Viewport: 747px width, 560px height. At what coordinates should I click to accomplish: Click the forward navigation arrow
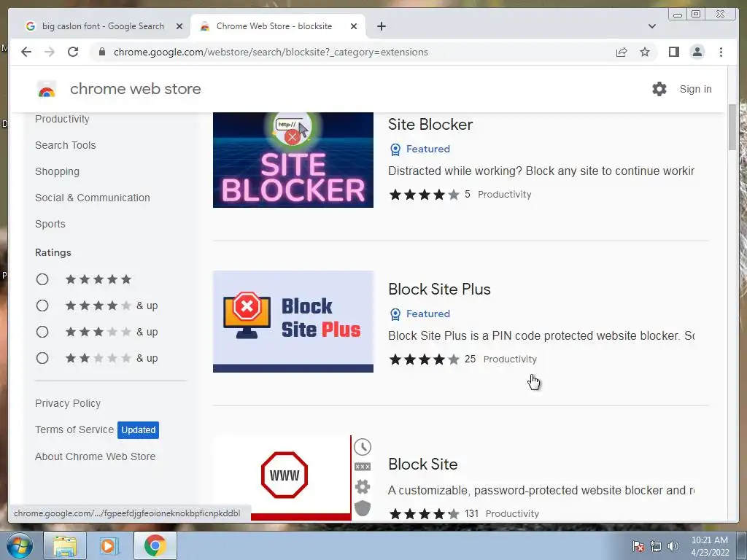tap(49, 52)
